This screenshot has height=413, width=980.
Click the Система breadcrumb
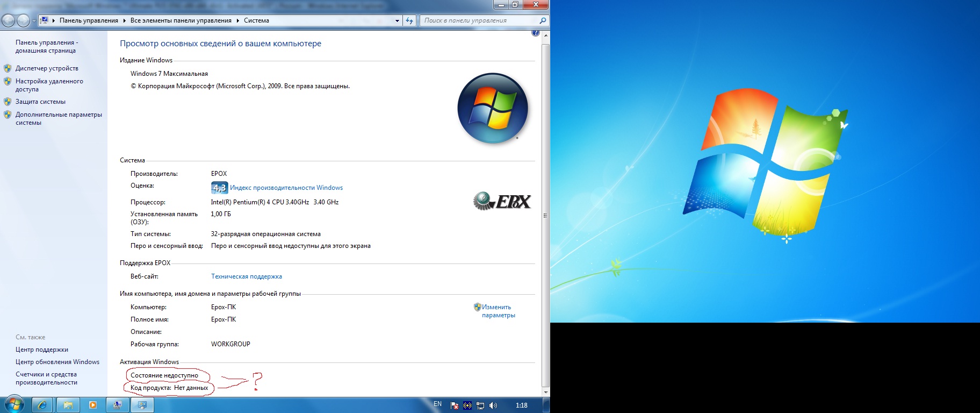tap(256, 20)
